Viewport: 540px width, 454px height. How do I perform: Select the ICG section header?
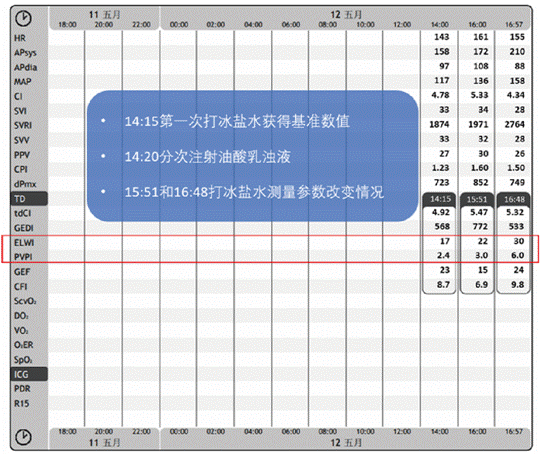tap(29, 374)
